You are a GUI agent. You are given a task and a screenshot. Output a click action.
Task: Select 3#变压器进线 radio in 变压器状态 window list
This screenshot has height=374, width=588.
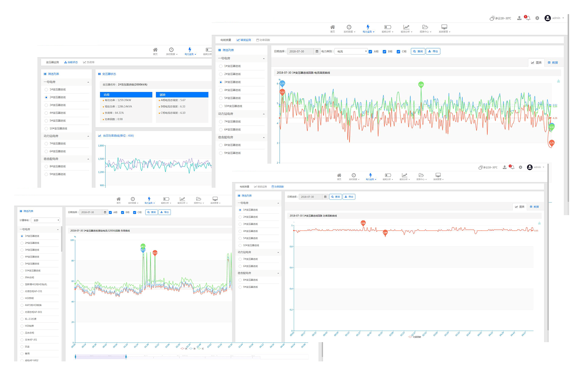pos(46,105)
